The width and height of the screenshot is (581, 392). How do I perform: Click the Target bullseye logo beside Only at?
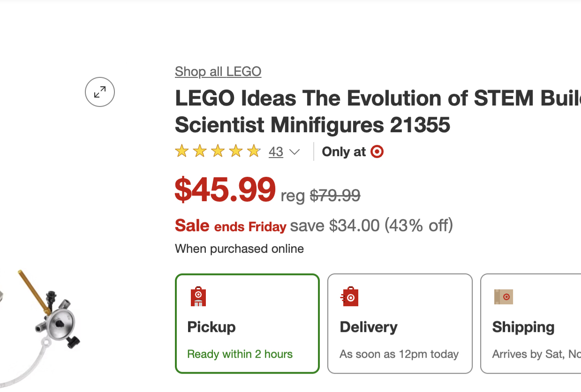pyautogui.click(x=377, y=152)
